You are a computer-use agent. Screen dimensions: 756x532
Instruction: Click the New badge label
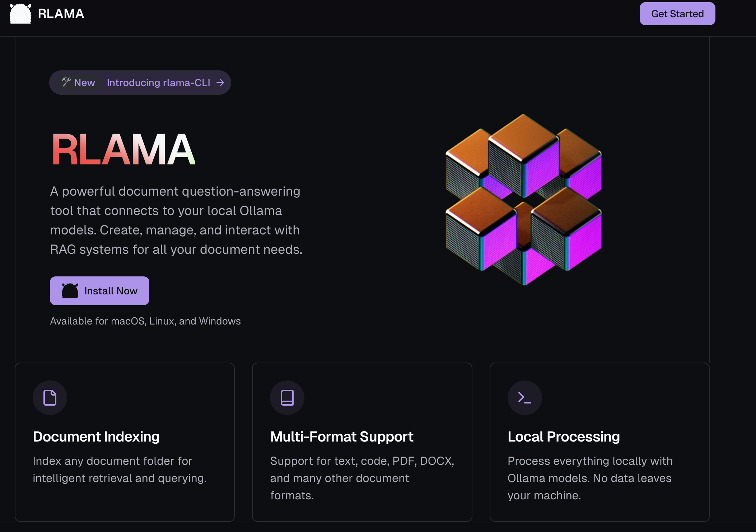point(84,82)
